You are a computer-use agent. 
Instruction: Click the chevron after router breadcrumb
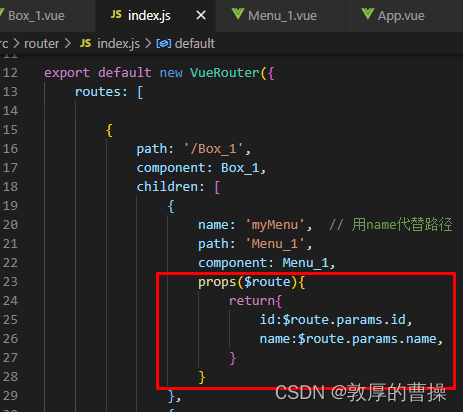pos(68,44)
